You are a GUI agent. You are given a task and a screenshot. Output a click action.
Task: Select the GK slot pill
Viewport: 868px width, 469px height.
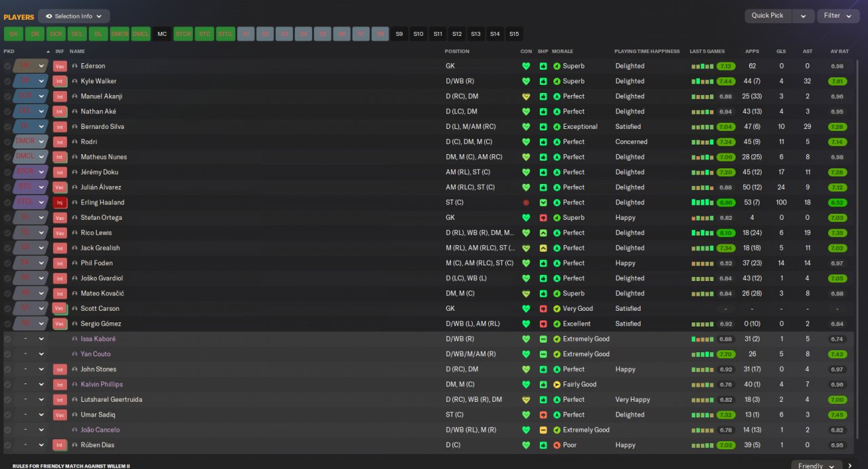click(x=14, y=34)
